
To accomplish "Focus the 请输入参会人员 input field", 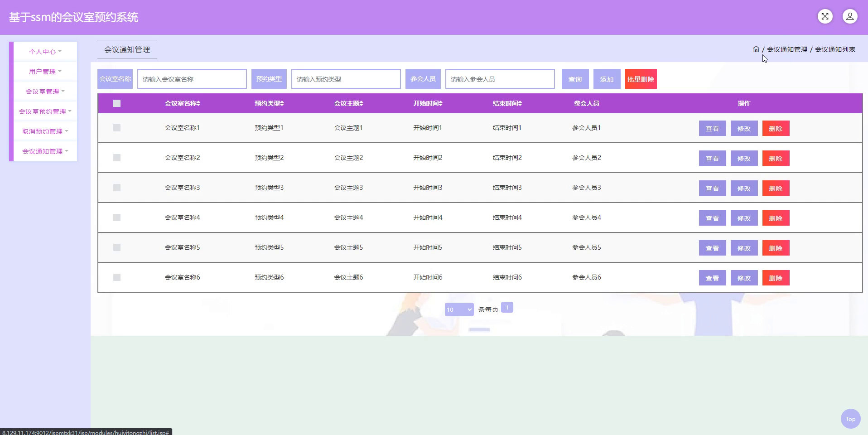I will [500, 79].
